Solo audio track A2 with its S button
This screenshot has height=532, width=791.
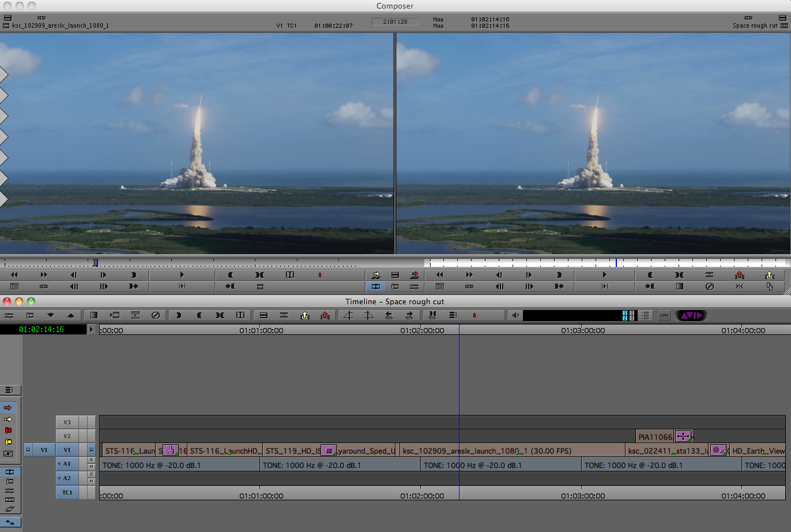[91, 474]
